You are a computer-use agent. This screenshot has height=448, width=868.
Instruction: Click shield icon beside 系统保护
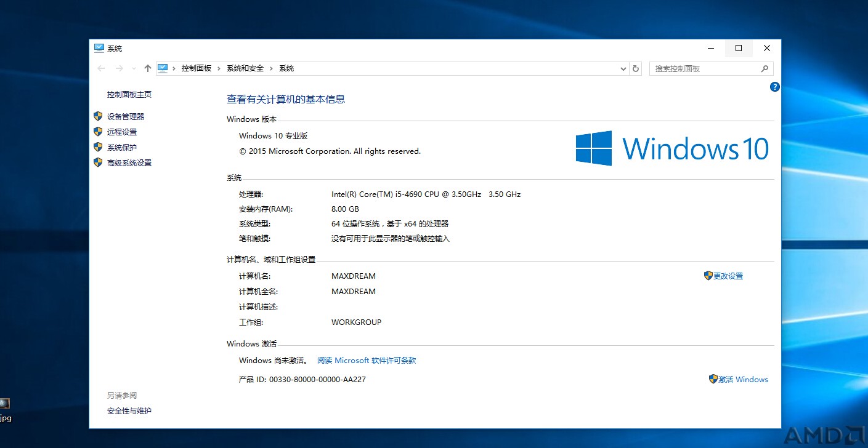97,146
